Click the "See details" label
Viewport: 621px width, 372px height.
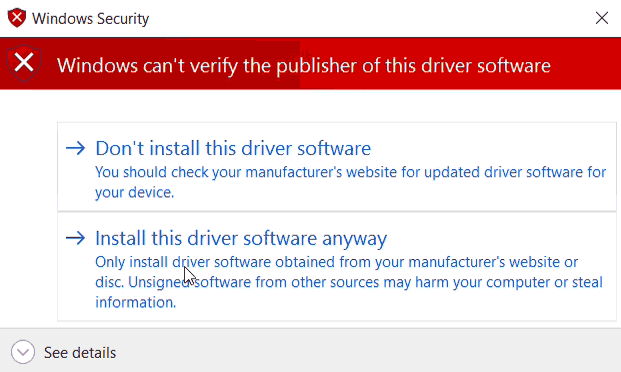[x=80, y=353]
